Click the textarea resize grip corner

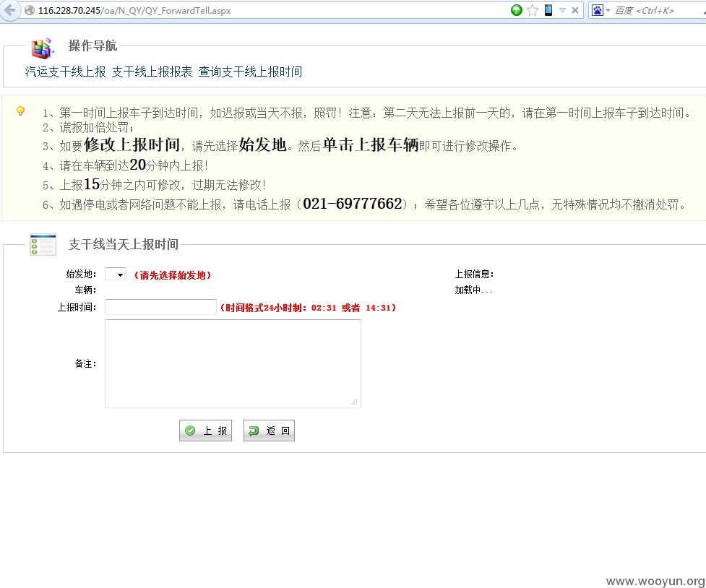(355, 402)
